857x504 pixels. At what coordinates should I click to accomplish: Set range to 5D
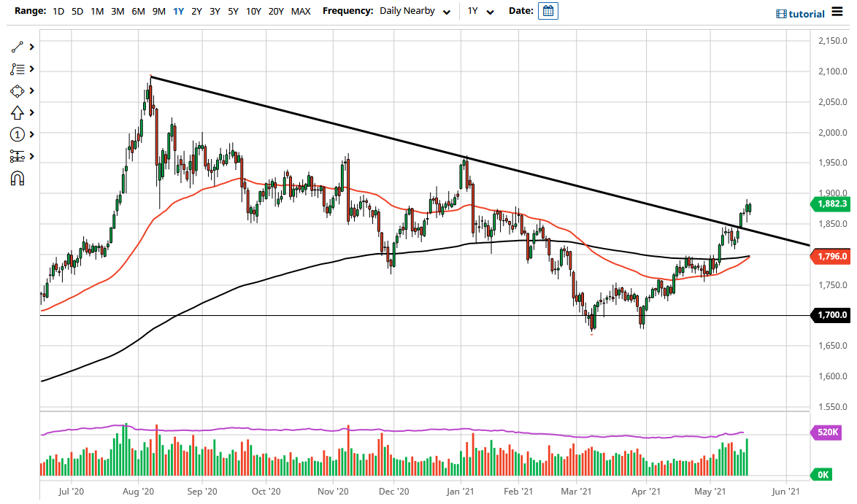[x=77, y=12]
